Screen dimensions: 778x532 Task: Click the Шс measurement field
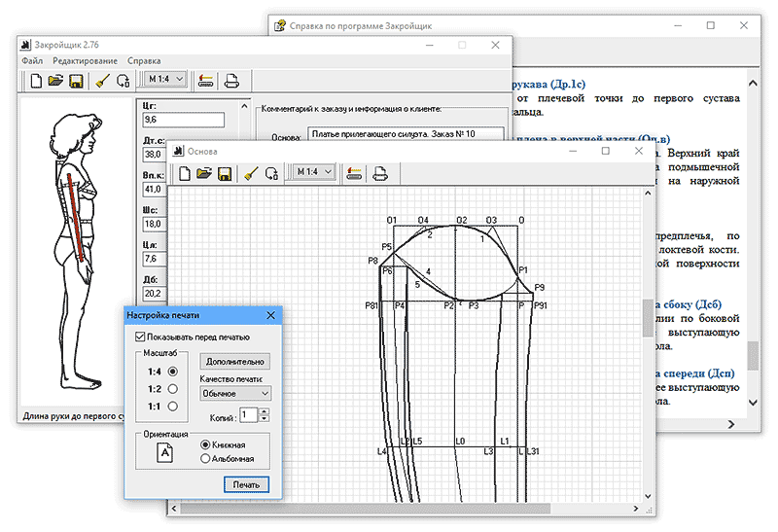[155, 224]
